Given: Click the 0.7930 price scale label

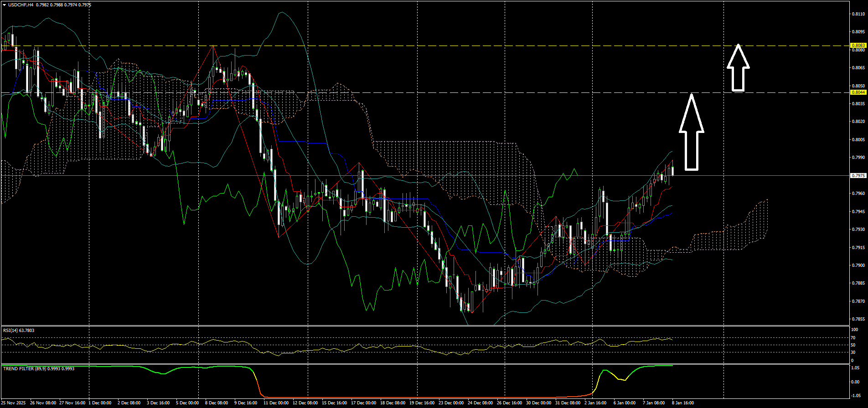Looking at the screenshot, I should [858, 229].
